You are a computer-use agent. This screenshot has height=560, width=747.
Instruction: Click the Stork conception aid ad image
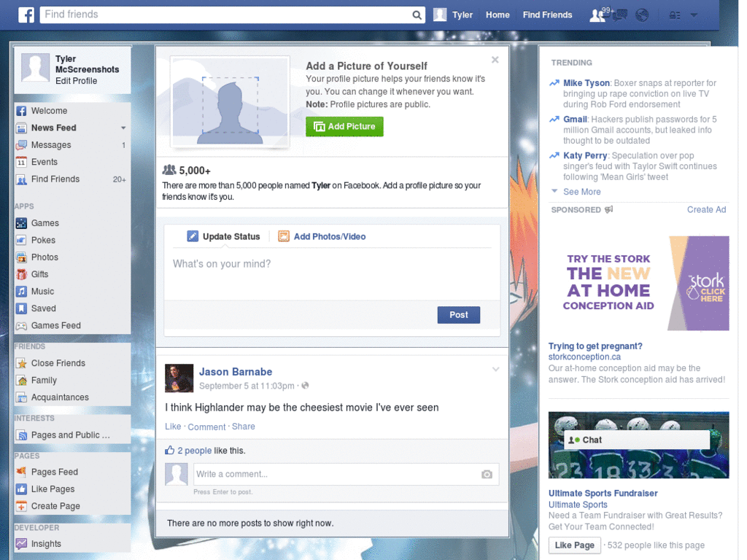pyautogui.click(x=639, y=284)
